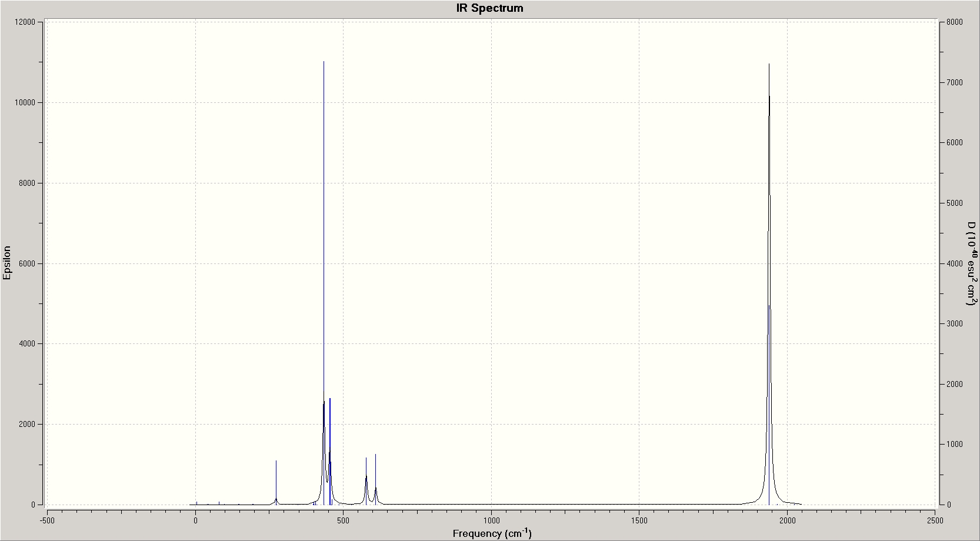Select the blue line near 610 cm-1
This screenshot has height=541, width=980.
375,479
